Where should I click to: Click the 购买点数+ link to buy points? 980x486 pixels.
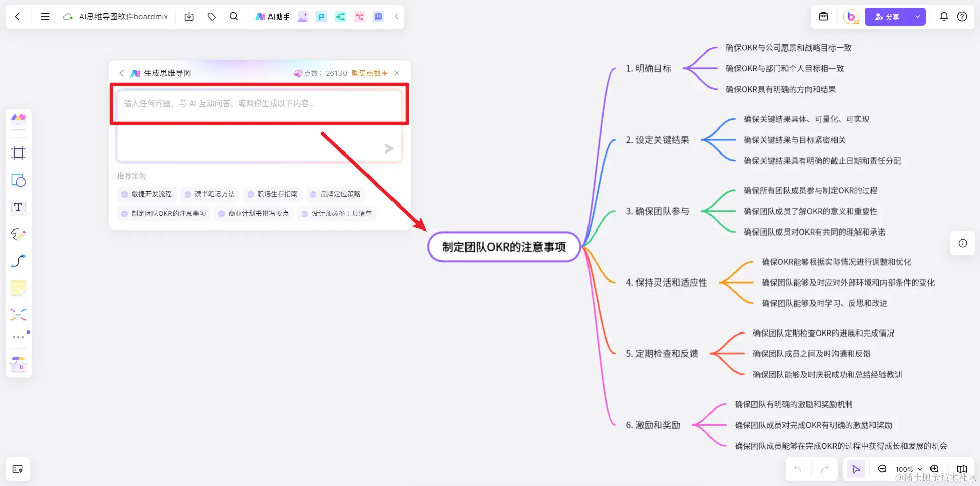[369, 73]
